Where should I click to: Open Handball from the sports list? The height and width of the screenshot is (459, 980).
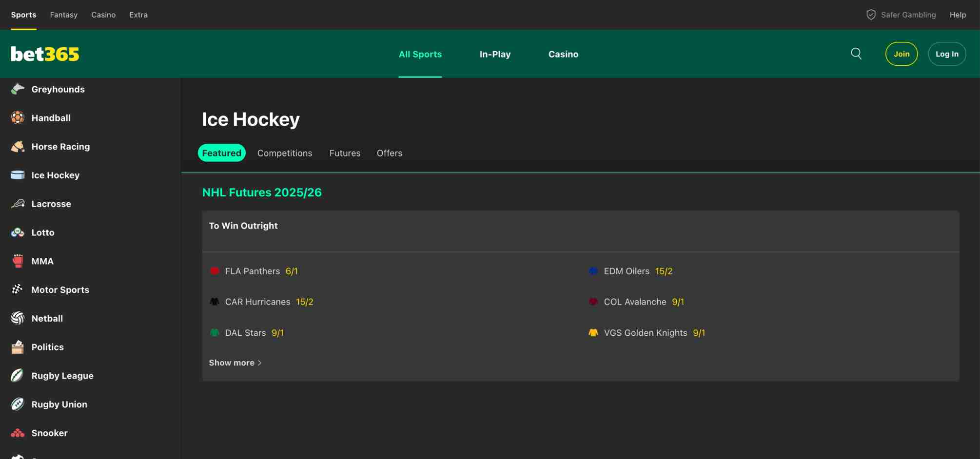pyautogui.click(x=51, y=118)
